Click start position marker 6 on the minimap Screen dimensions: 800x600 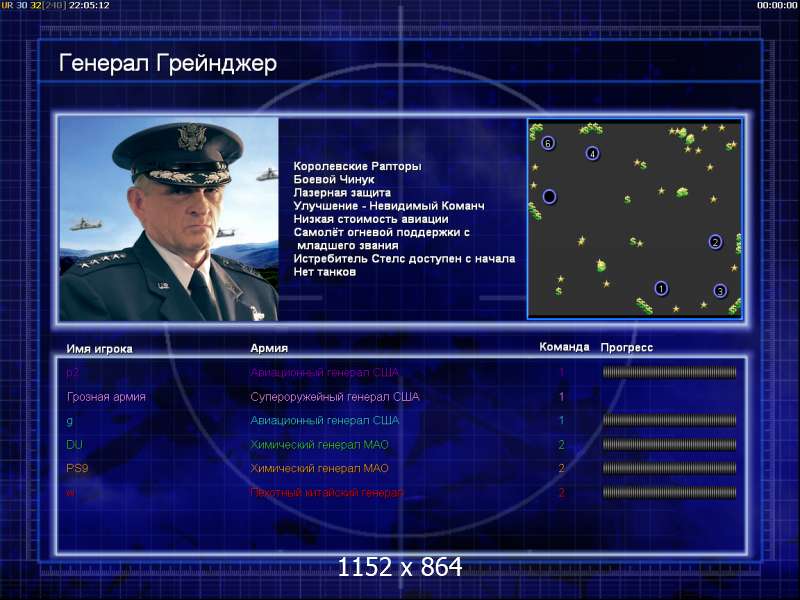[548, 143]
